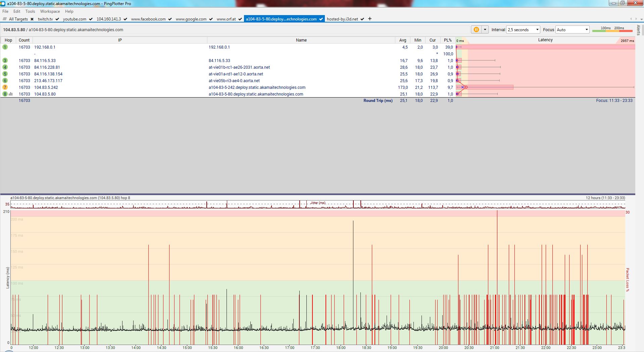Click the green hop 5 circle icon

tap(5, 74)
